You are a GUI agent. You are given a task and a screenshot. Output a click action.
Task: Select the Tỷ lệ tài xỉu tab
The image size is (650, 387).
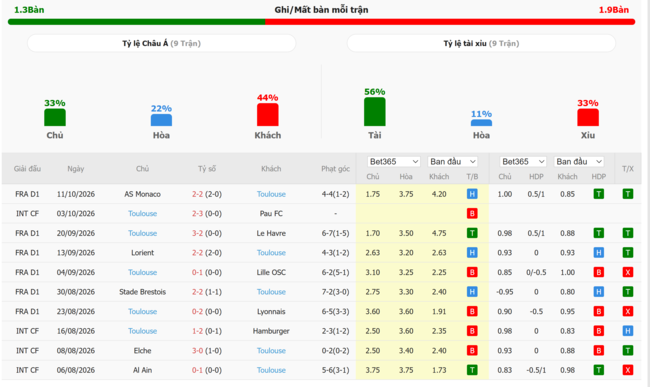click(x=481, y=43)
